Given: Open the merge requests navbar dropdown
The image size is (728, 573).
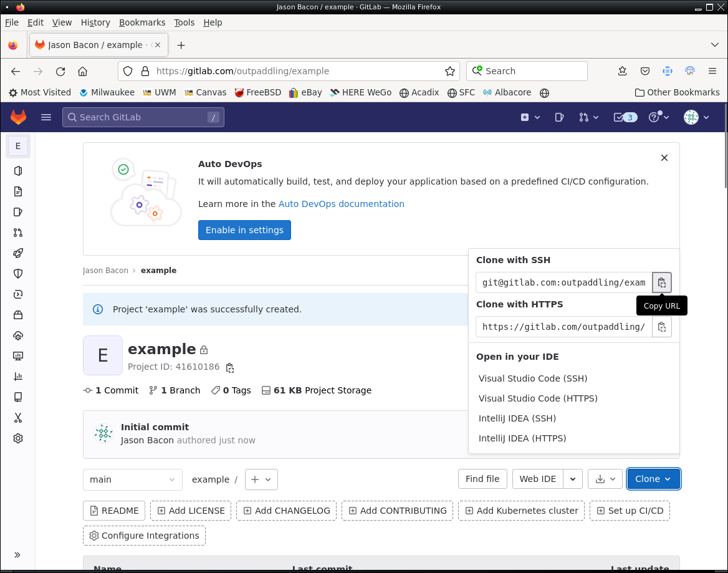Looking at the screenshot, I should (x=588, y=117).
